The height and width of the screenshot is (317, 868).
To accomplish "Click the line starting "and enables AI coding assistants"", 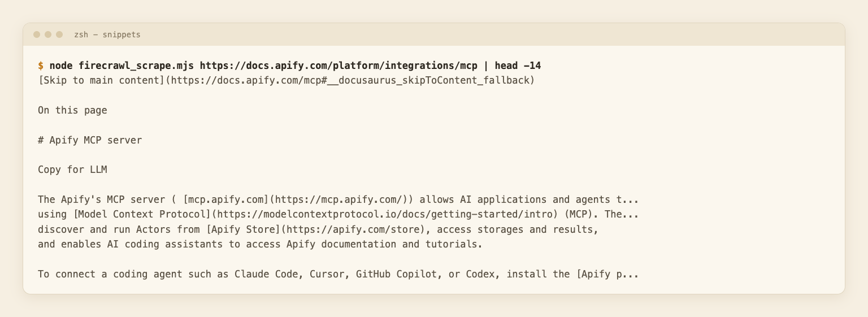I will pyautogui.click(x=261, y=244).
